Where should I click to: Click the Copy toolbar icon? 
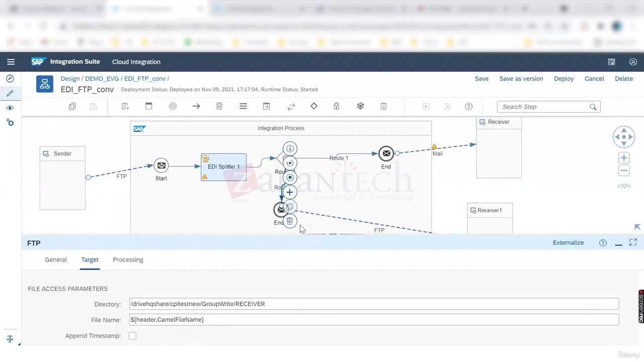(72, 107)
